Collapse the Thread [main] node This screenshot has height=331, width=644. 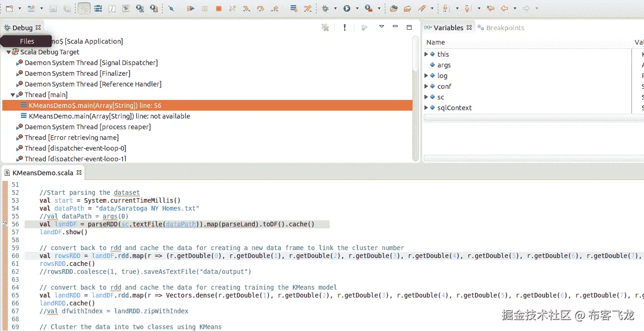13,95
